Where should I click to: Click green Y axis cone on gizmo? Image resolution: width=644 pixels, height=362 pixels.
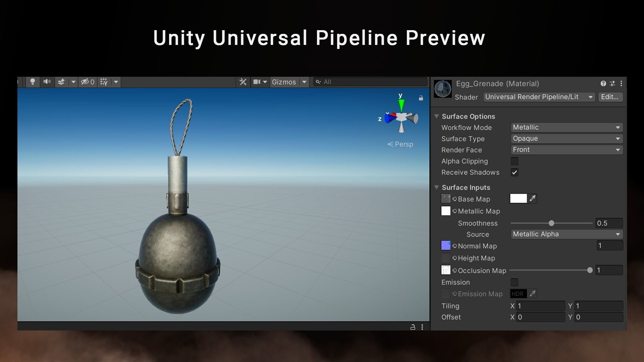tap(401, 105)
